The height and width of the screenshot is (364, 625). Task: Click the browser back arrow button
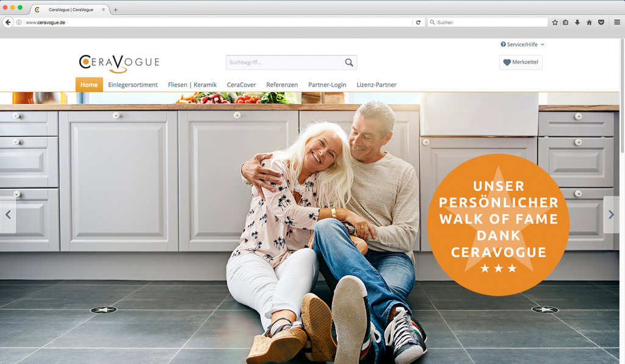coord(8,23)
